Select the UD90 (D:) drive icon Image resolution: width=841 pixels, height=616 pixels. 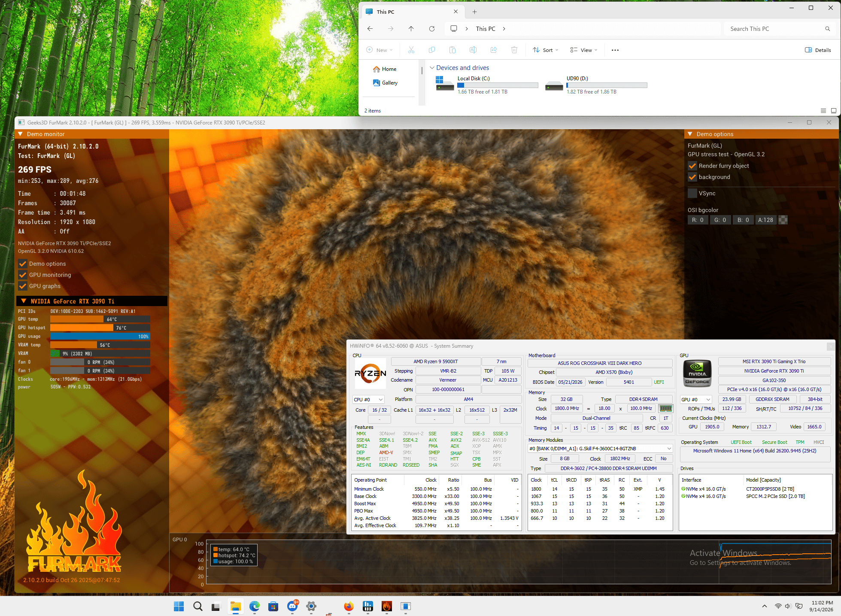[554, 85]
